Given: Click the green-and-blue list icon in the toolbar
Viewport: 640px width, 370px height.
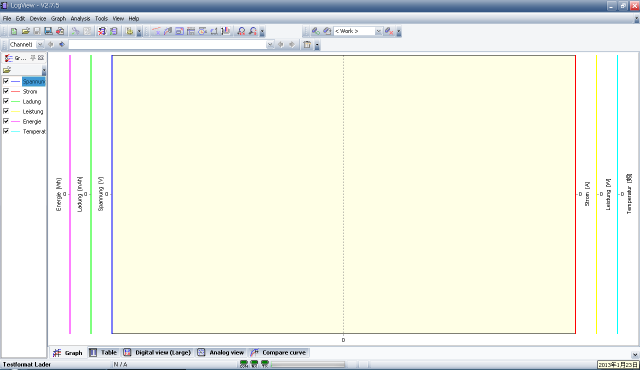Looking at the screenshot, I should click(113, 31).
